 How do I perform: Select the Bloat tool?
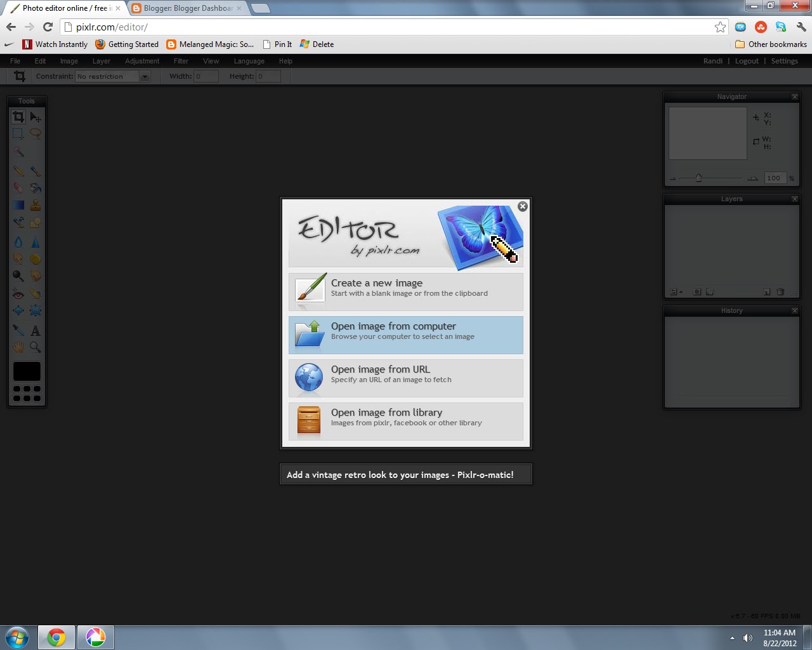pyautogui.click(x=18, y=310)
